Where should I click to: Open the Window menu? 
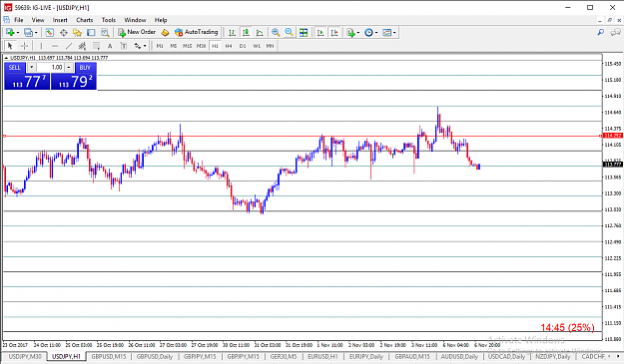click(x=135, y=20)
